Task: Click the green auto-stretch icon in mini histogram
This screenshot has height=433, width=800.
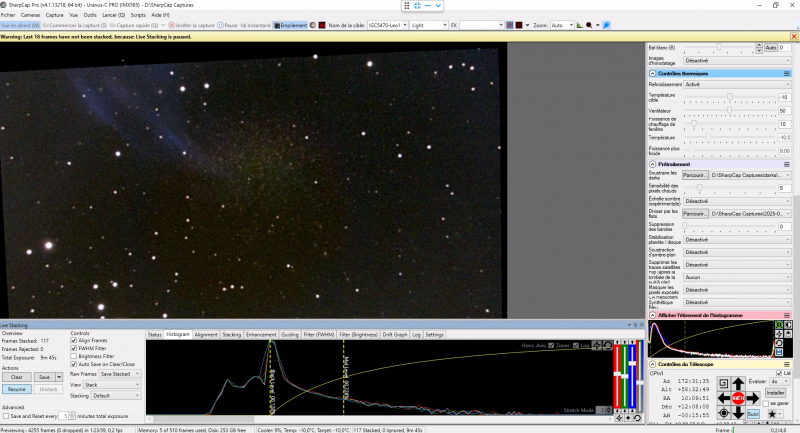Action: point(779,325)
